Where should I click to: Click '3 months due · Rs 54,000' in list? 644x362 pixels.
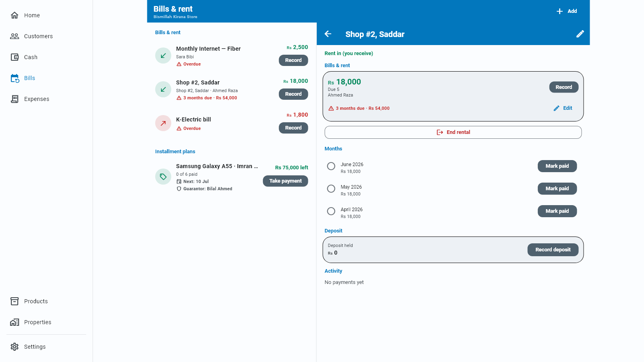210,98
